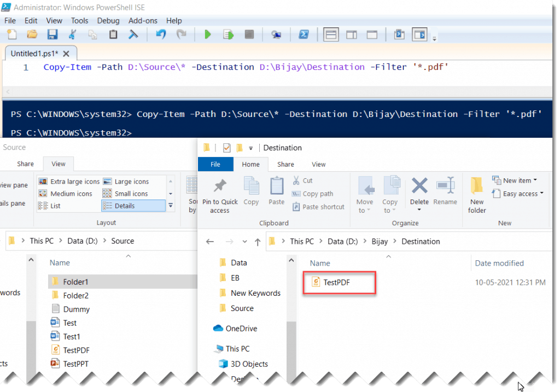Screen dimensions: 560x392
Task: Open an existing script file
Action: point(32,34)
